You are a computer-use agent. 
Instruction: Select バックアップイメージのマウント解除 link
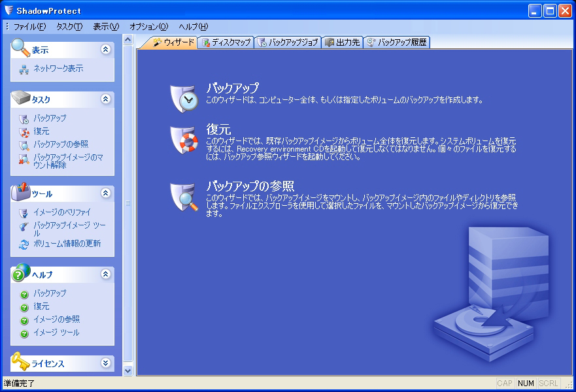click(69, 161)
